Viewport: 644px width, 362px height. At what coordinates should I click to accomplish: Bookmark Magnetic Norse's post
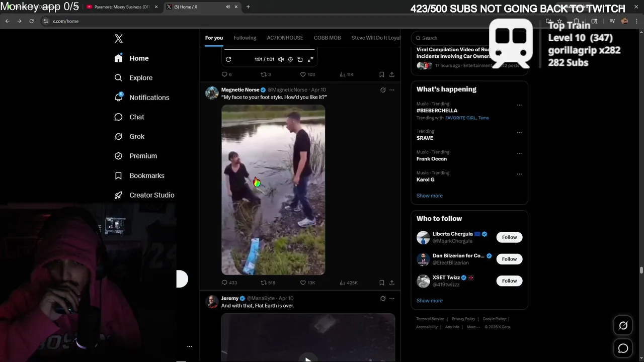coord(382,283)
